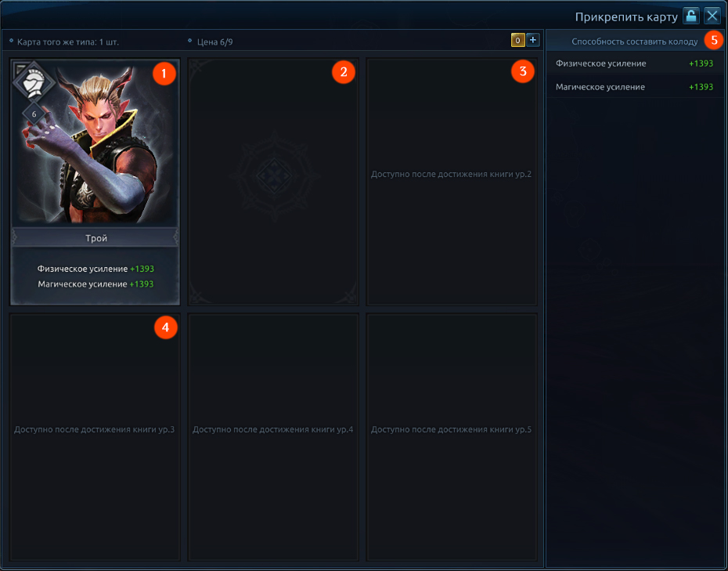
Task: Click Магическое усиление +1393 stat on Трой card
Action: (x=96, y=284)
